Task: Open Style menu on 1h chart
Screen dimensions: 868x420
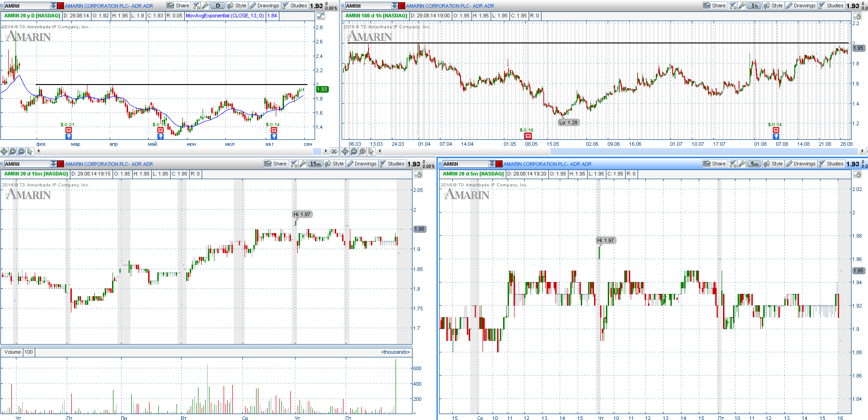Action: (773, 5)
